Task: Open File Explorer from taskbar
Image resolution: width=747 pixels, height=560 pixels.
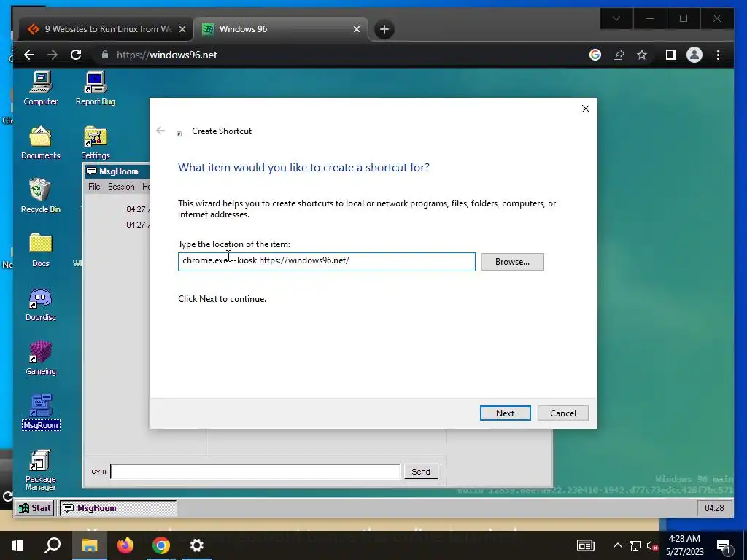Action: [x=90, y=545]
